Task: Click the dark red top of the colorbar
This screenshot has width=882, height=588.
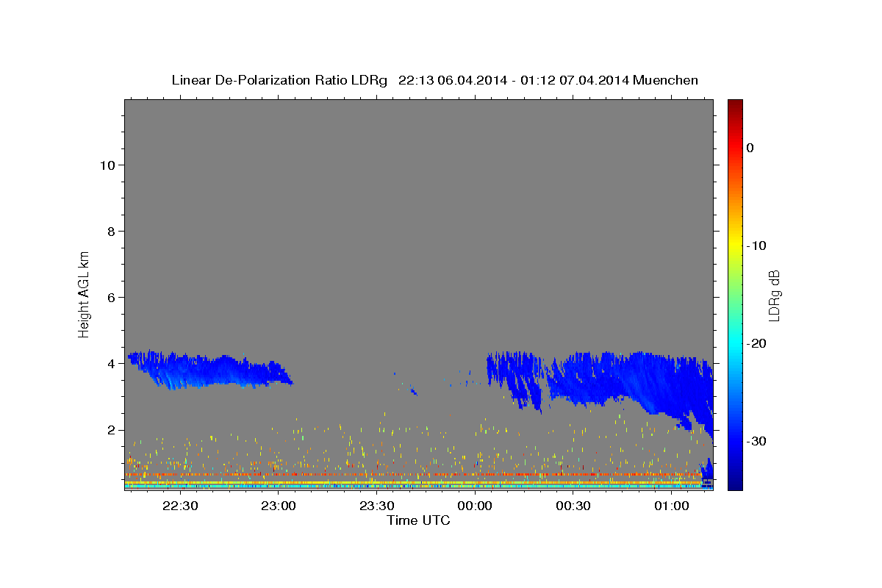Action: pos(735,104)
